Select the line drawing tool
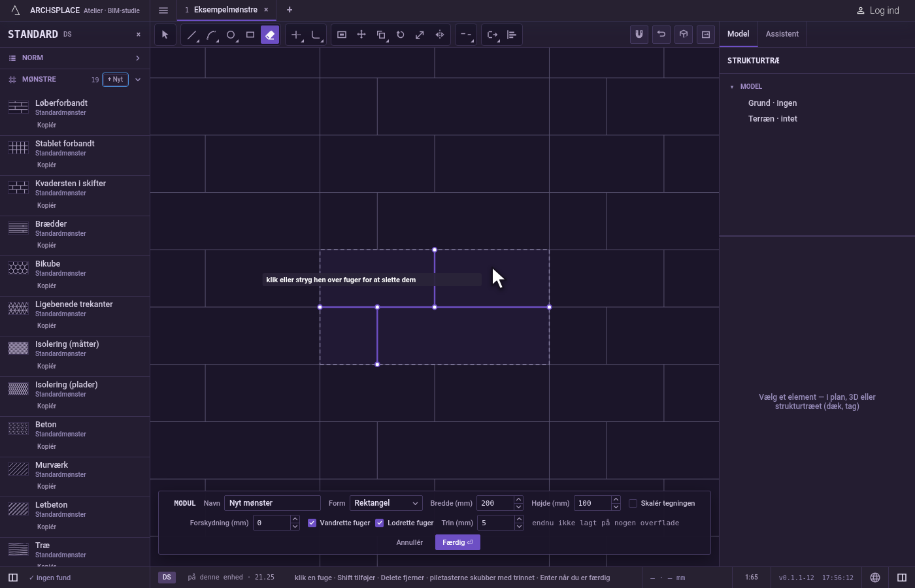Image resolution: width=915 pixels, height=588 pixels. [191, 35]
